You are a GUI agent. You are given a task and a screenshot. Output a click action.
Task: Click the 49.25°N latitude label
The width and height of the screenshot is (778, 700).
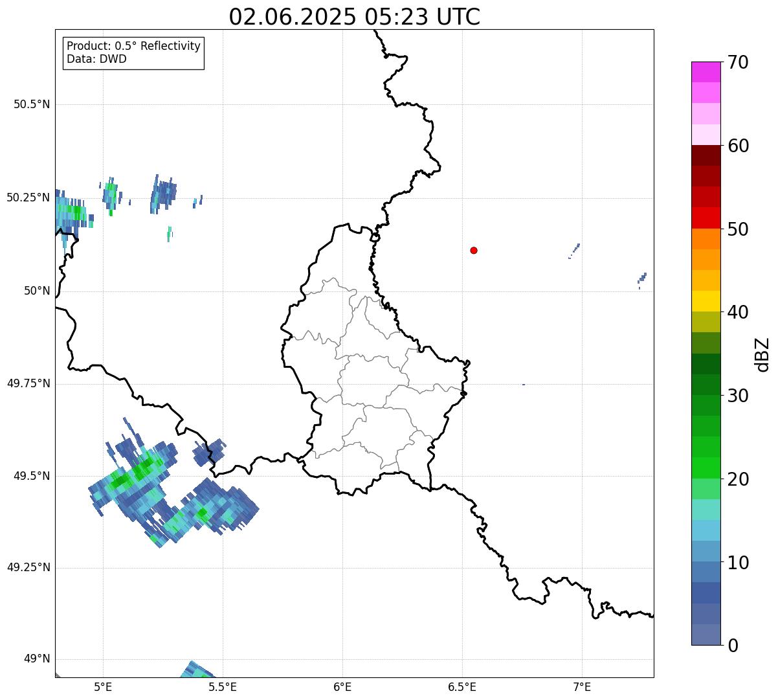tap(28, 568)
